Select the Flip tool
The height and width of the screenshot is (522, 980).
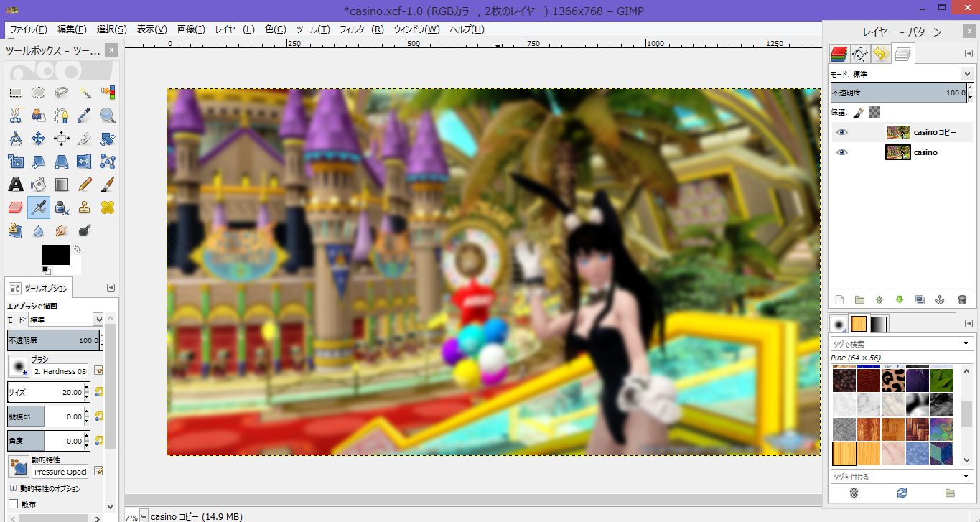coord(85,161)
